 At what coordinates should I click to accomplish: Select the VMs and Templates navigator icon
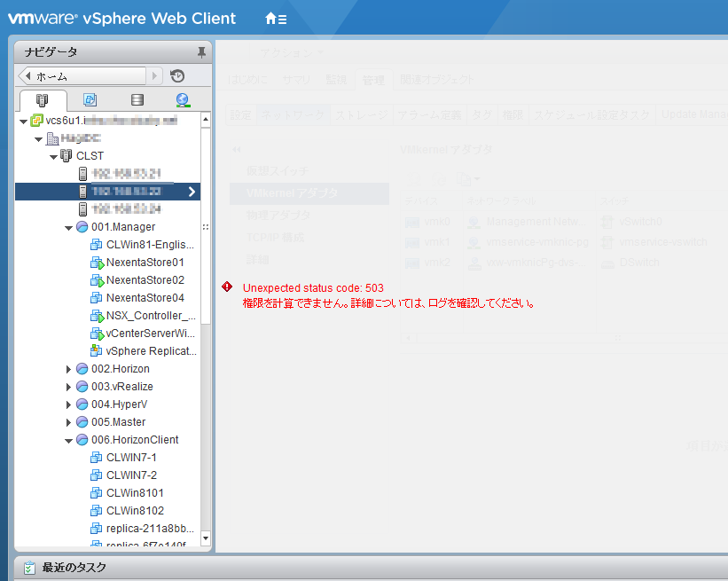89,100
